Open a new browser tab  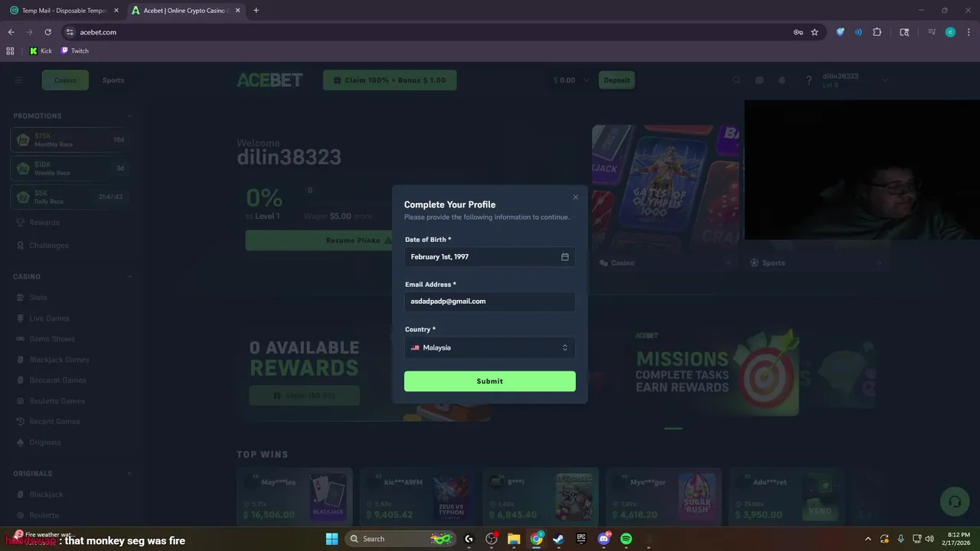pyautogui.click(x=256, y=11)
